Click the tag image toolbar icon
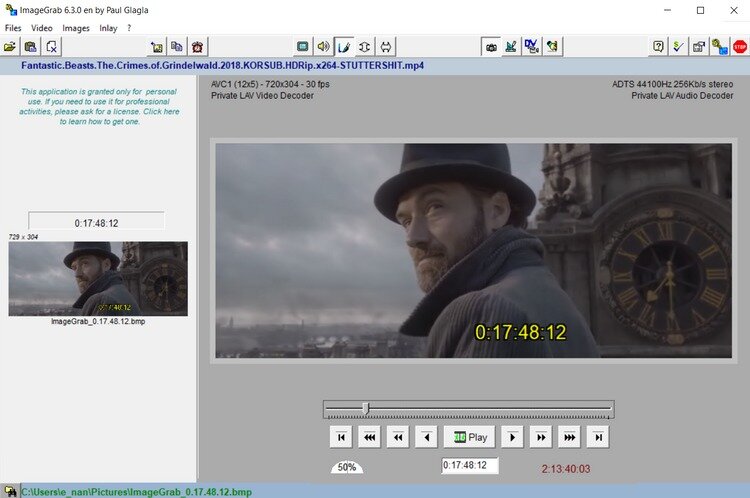750x498 pixels. point(552,47)
